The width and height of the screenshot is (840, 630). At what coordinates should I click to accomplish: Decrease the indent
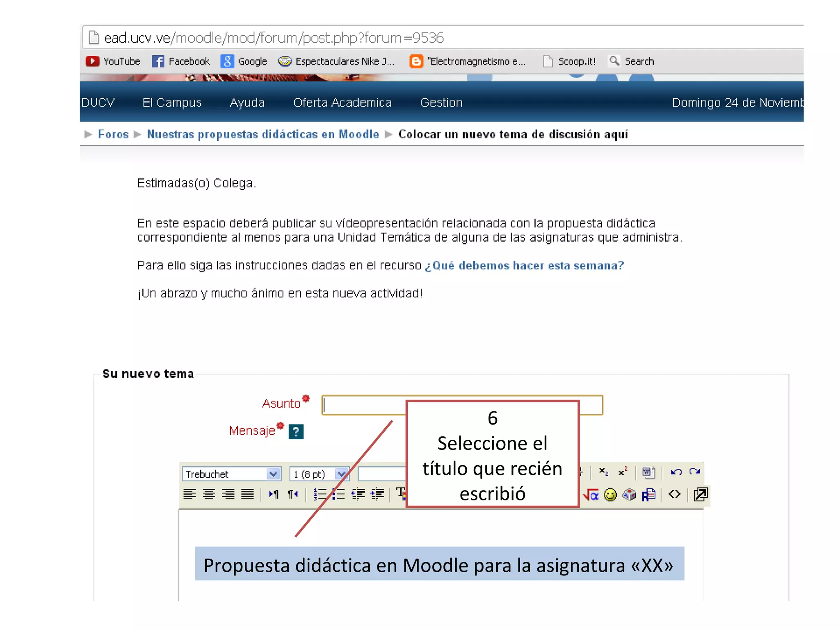coord(358,494)
